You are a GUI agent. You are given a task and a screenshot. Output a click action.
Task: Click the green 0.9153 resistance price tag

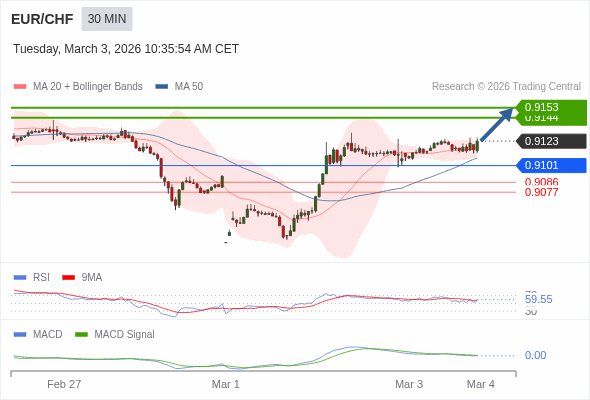551,107
